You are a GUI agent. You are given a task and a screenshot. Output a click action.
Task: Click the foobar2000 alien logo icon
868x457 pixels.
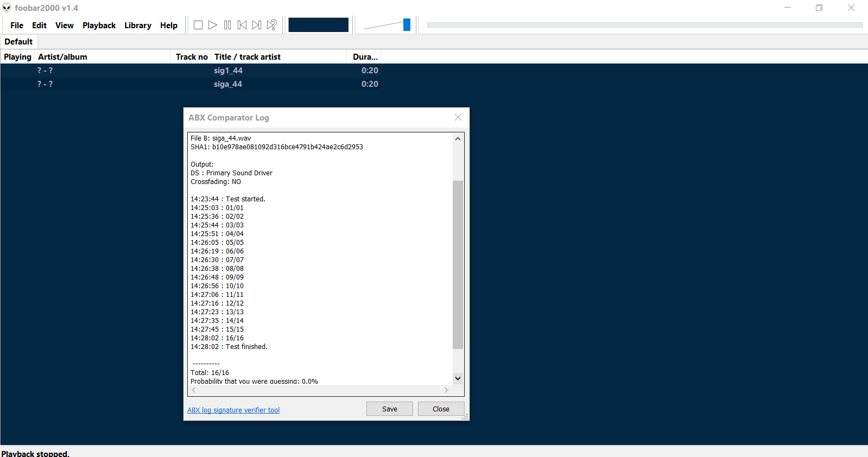pos(7,8)
